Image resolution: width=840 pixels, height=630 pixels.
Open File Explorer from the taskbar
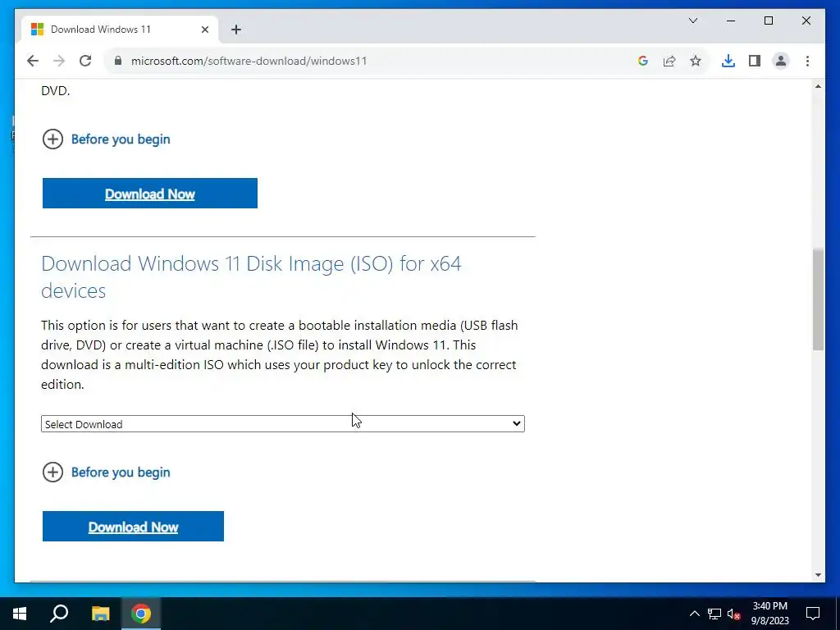100,614
